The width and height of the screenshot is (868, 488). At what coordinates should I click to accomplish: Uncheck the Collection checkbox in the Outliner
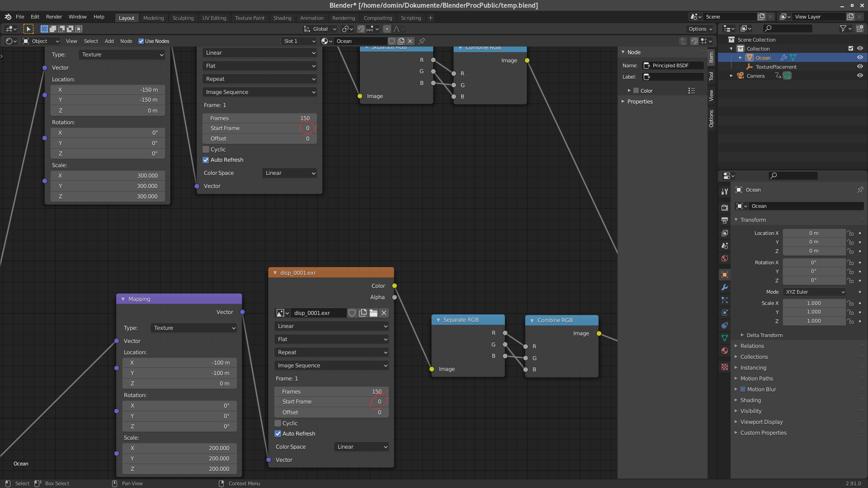[851, 49]
